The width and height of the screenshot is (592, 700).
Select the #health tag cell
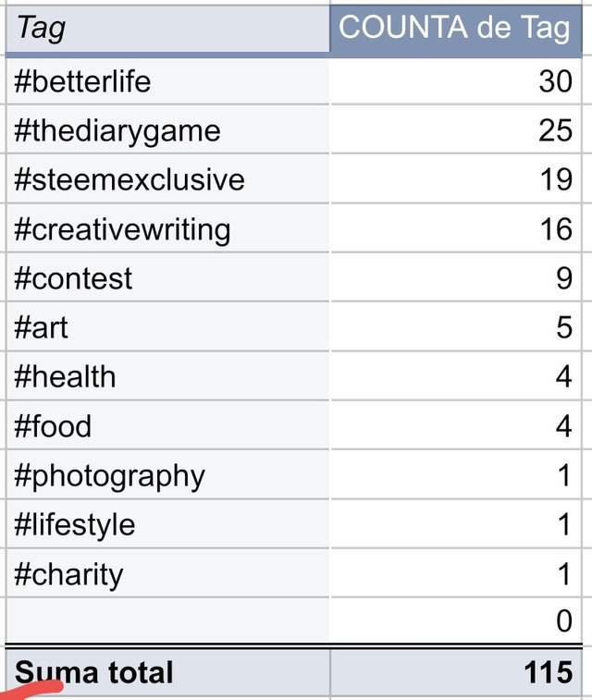coord(167,376)
